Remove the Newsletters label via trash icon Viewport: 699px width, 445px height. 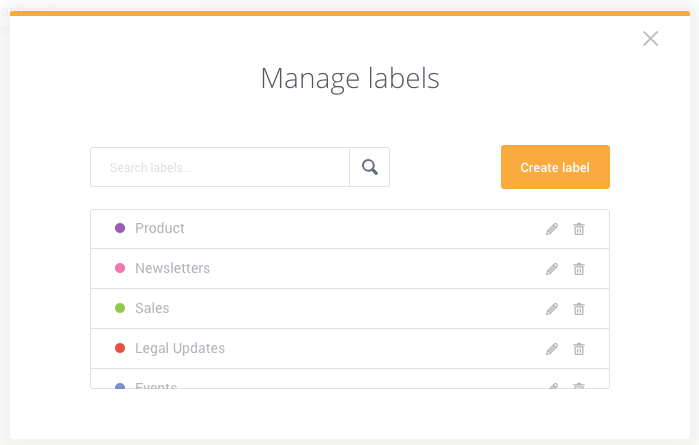click(x=579, y=269)
